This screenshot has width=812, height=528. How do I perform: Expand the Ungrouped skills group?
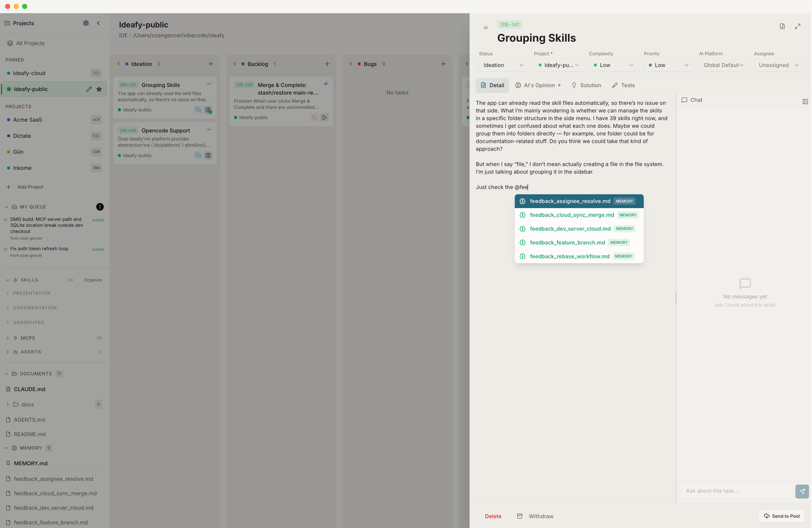(x=28, y=323)
